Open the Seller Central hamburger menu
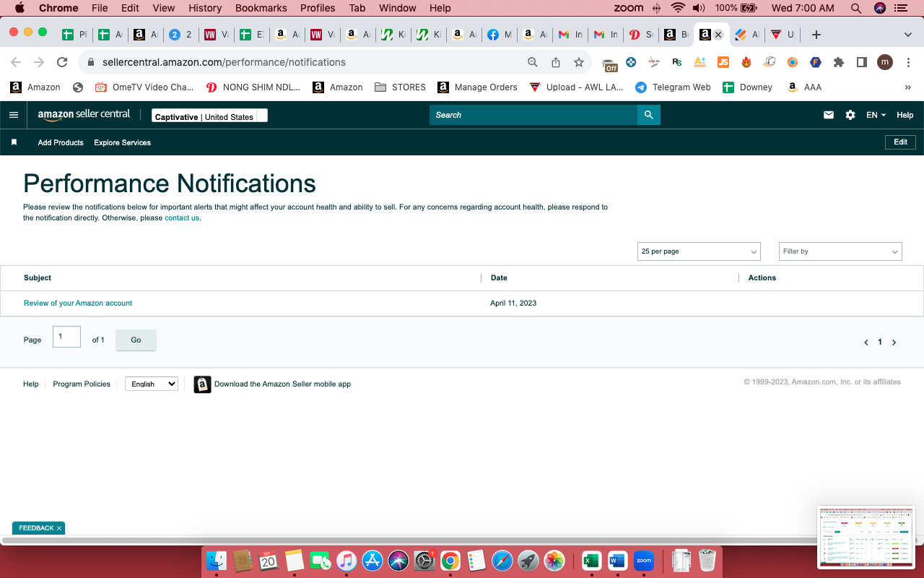 coord(14,115)
